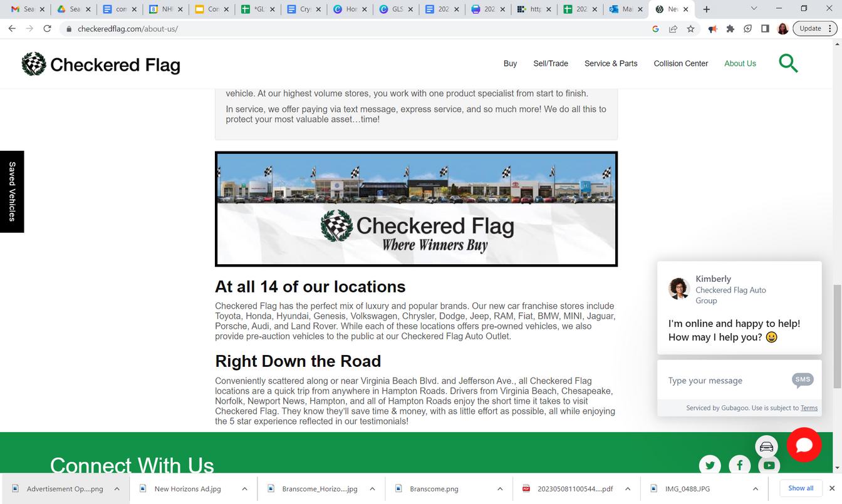Expand options for Advertisement Op....png download

click(x=117, y=489)
